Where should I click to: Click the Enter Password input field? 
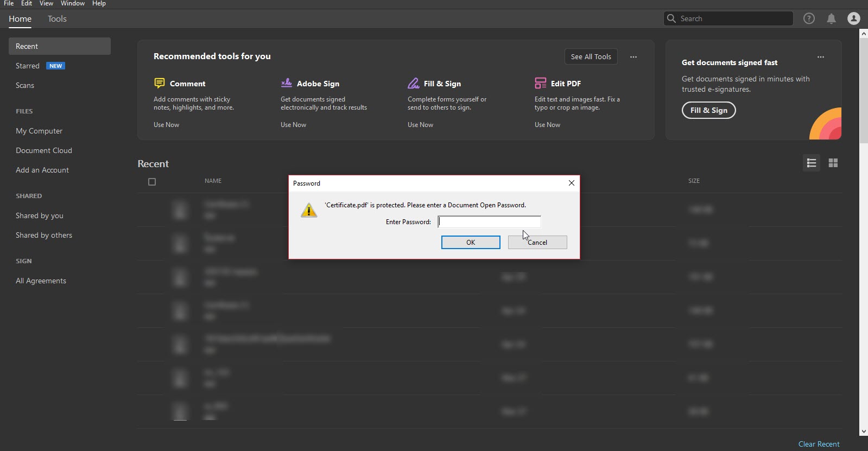point(489,221)
